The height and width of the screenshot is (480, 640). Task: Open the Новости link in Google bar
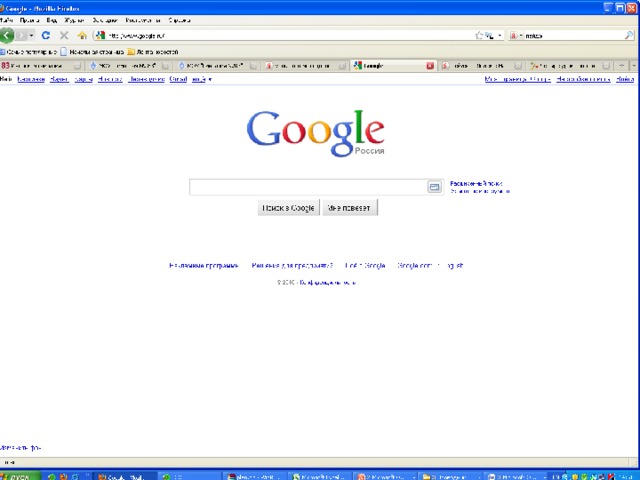[x=110, y=79]
